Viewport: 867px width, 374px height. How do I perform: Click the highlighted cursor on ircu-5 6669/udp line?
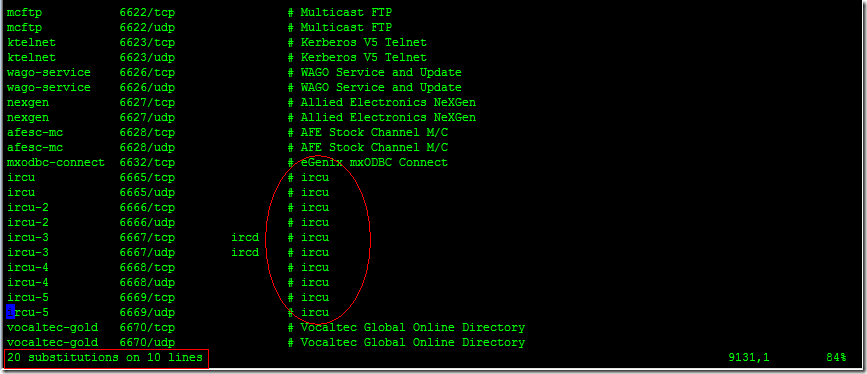[11, 313]
